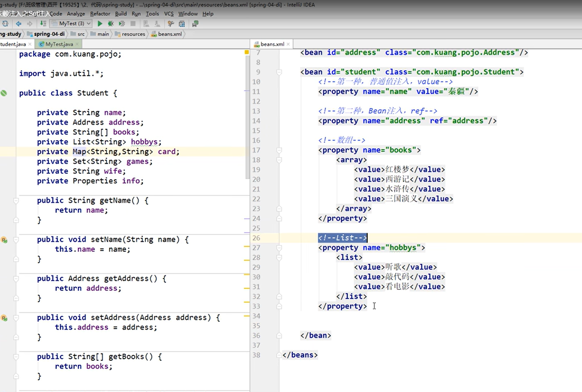Click the green gutter icon beside Student class
The height and width of the screenshot is (392, 582).
pos(4,93)
